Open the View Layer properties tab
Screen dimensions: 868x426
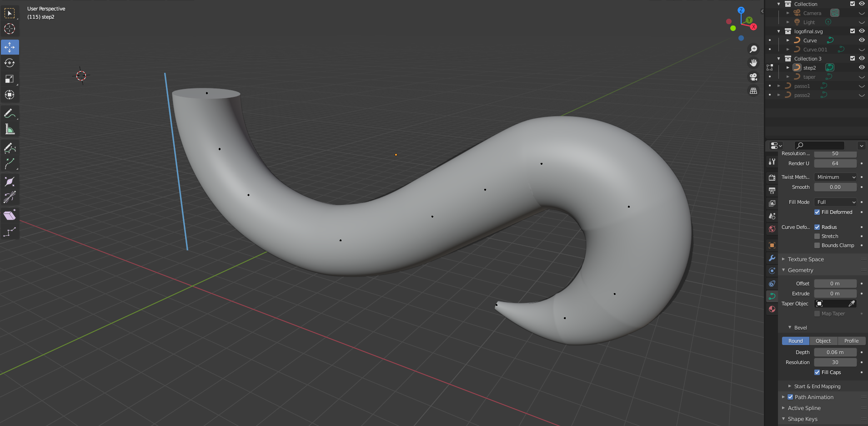[x=772, y=203]
